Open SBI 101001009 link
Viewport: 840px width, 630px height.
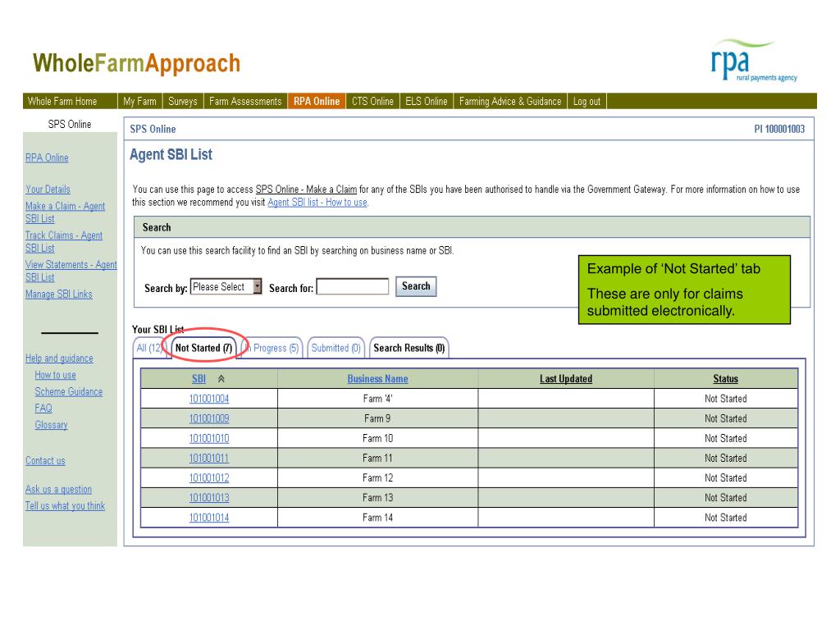209,418
